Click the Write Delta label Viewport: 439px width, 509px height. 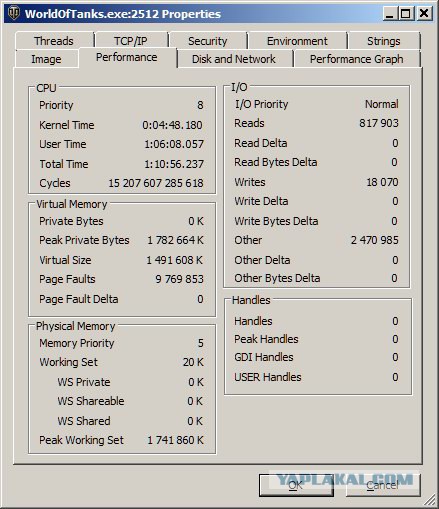click(x=261, y=201)
